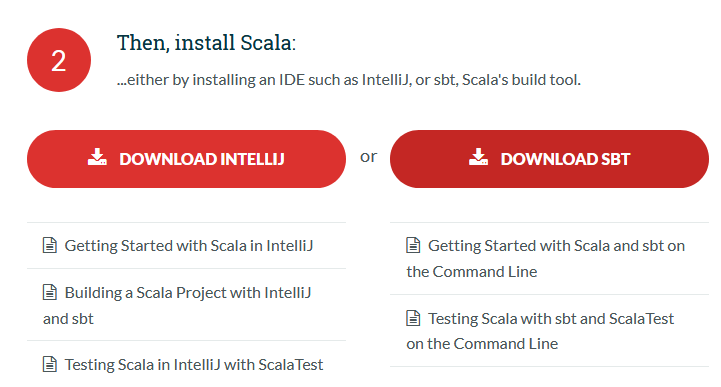Image resolution: width=721 pixels, height=387 pixels.
Task: Click 'the Command Line' text under Getting Started
Action: pyautogui.click(x=472, y=272)
